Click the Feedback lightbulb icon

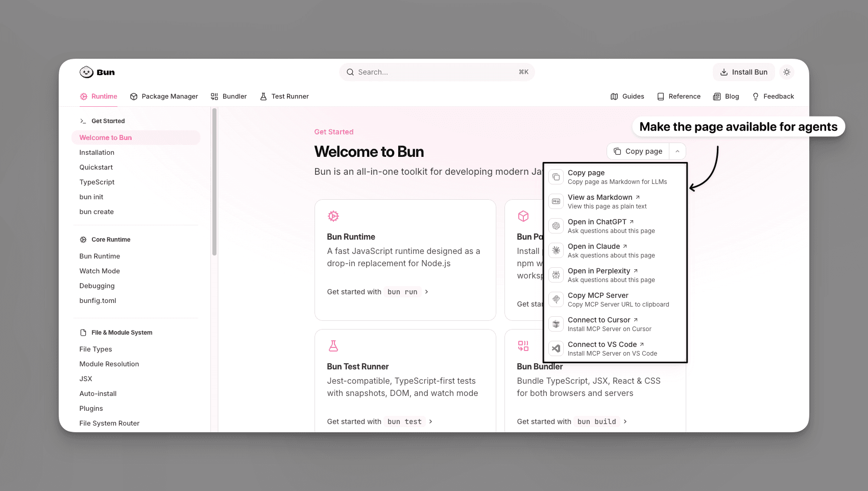(x=756, y=96)
